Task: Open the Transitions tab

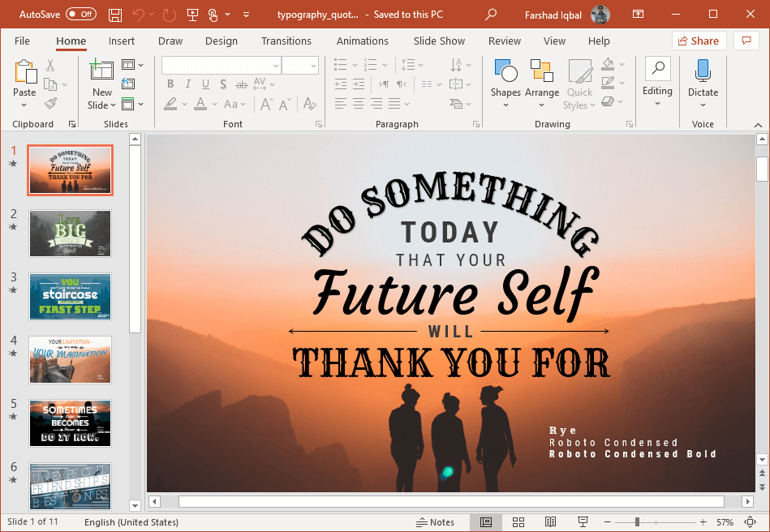Action: click(286, 41)
